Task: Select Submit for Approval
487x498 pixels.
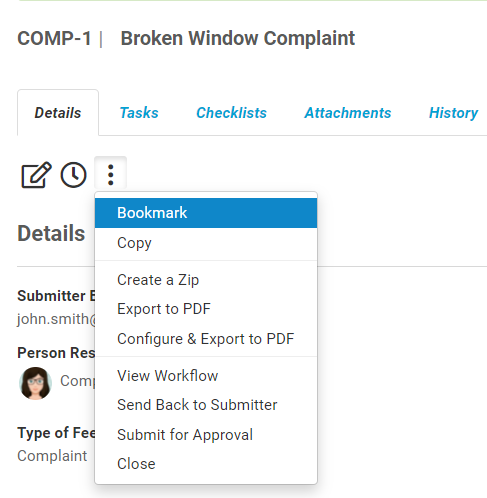Action: [206, 435]
